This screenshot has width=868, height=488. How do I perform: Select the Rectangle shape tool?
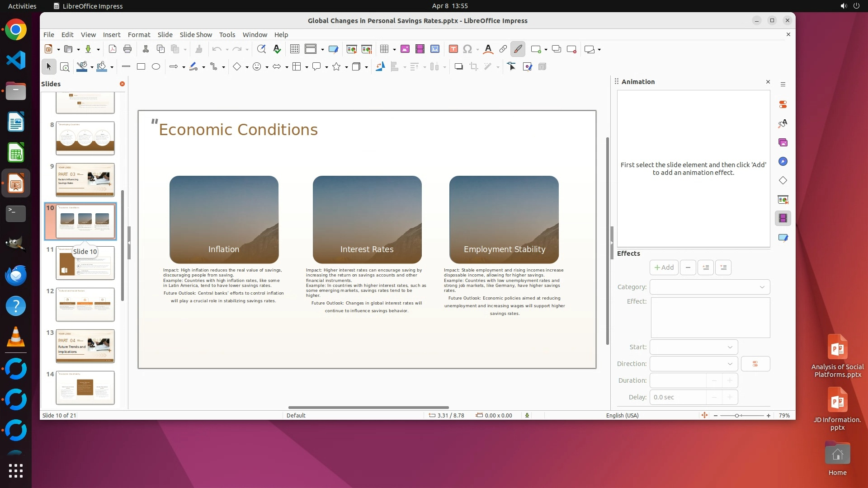click(141, 67)
